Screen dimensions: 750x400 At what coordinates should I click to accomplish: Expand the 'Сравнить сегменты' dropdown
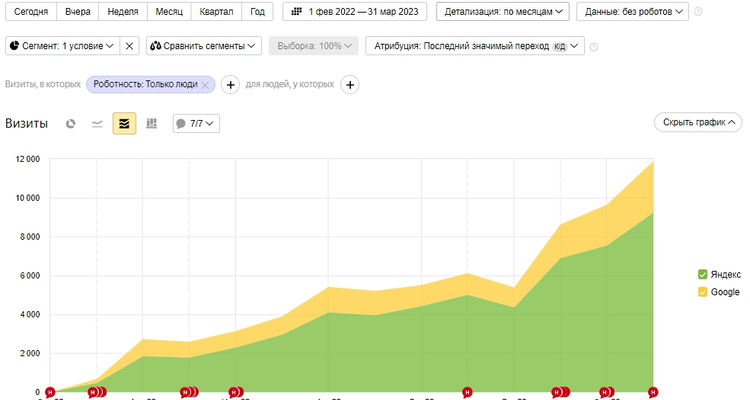[204, 46]
